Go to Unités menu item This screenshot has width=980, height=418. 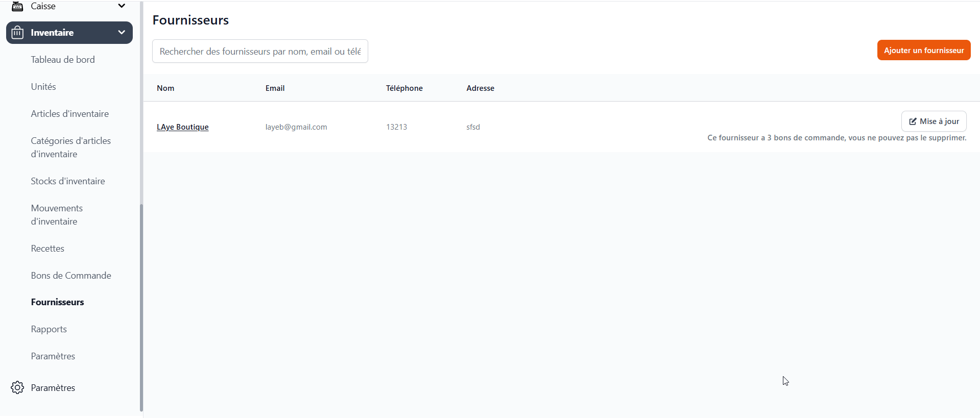[43, 87]
